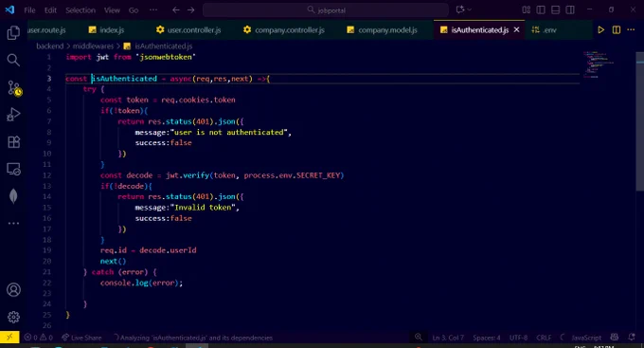Close the isAuthenticated.js tab
This screenshot has height=348, width=644.
point(517,29)
